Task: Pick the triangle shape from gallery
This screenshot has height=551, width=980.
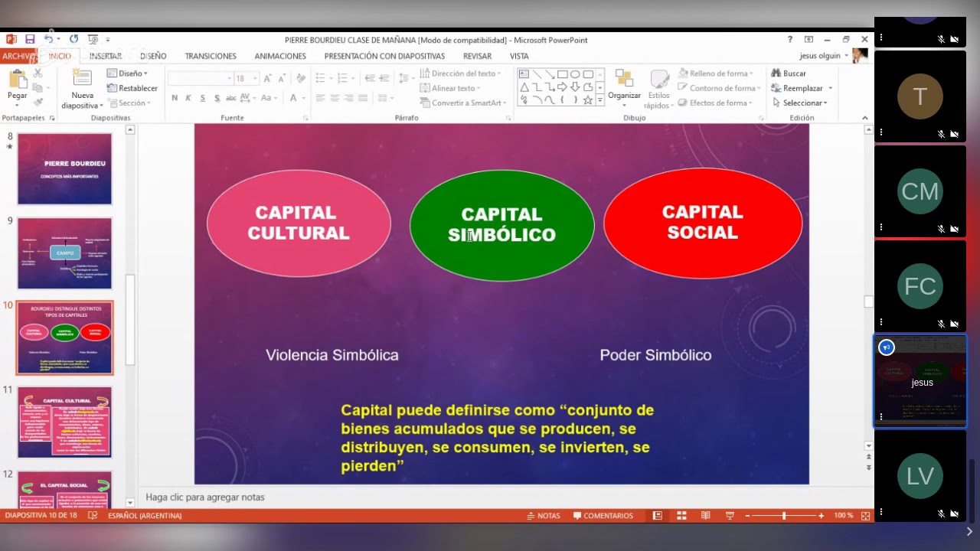Action: coord(524,87)
